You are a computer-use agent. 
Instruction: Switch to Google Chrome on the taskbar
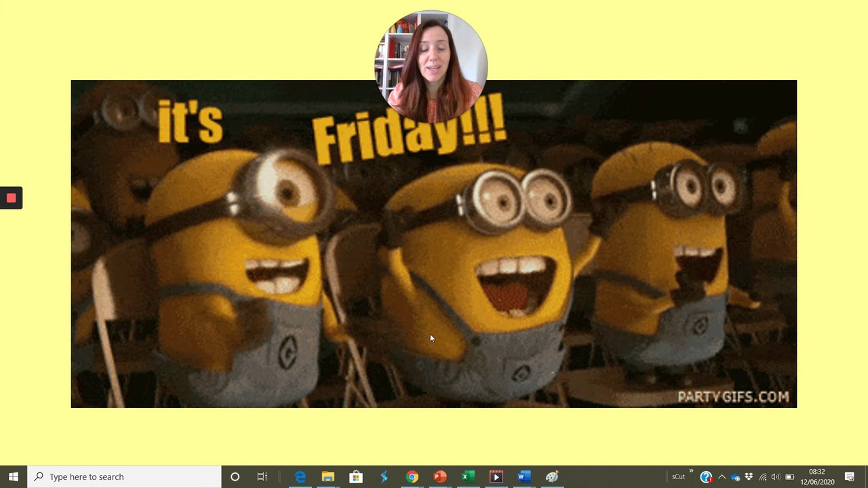[412, 476]
